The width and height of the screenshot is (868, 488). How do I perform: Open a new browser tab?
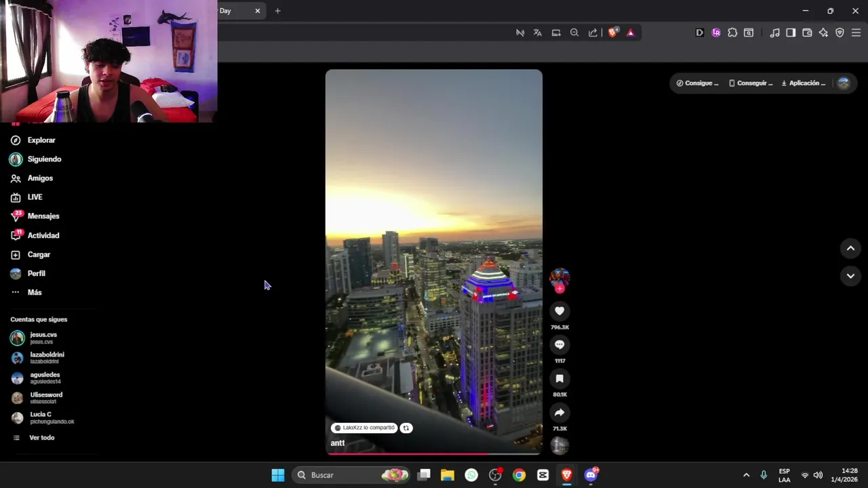click(x=277, y=11)
